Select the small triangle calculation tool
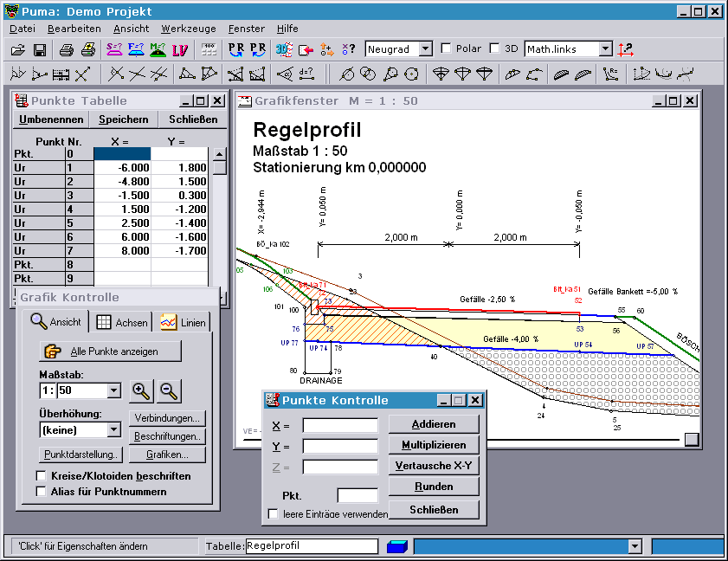This screenshot has width=728, height=561. (x=188, y=74)
